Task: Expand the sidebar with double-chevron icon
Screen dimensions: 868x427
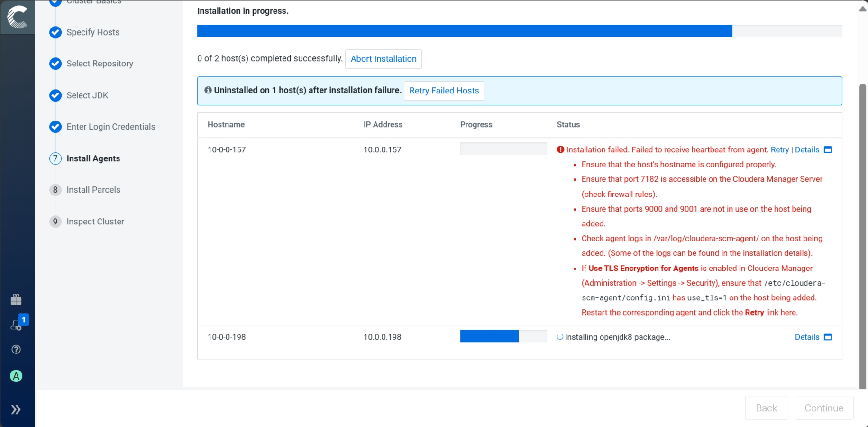Action: tap(16, 409)
